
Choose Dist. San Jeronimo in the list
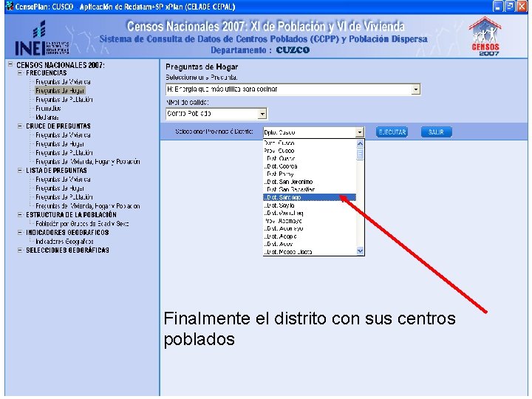(310, 182)
